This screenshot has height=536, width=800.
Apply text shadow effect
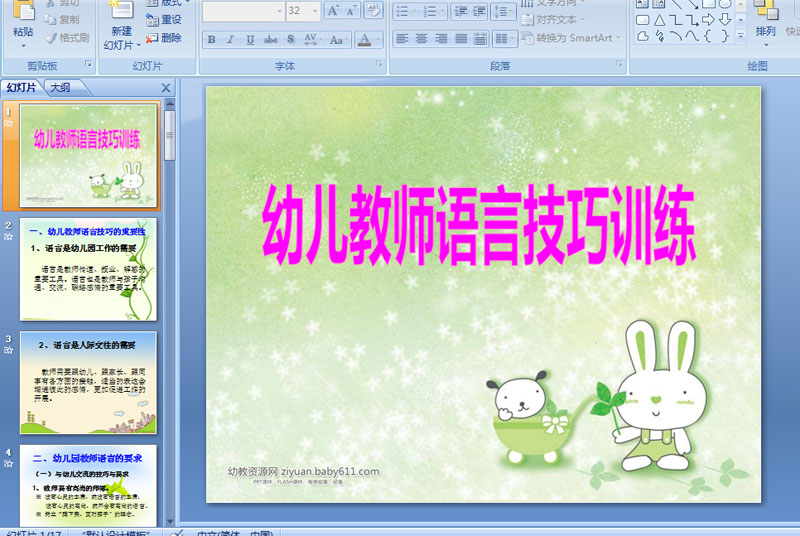click(x=290, y=39)
